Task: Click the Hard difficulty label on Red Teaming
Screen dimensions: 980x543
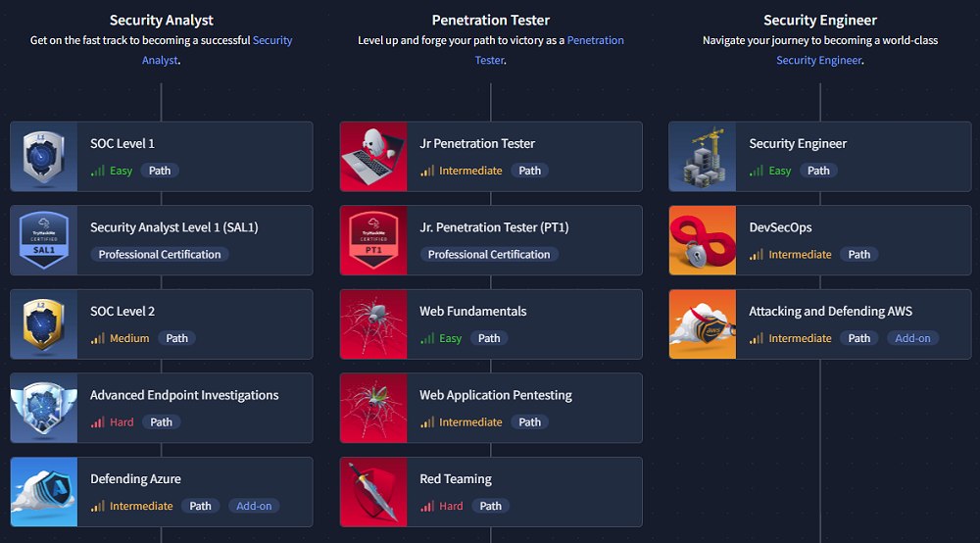Action: point(451,506)
